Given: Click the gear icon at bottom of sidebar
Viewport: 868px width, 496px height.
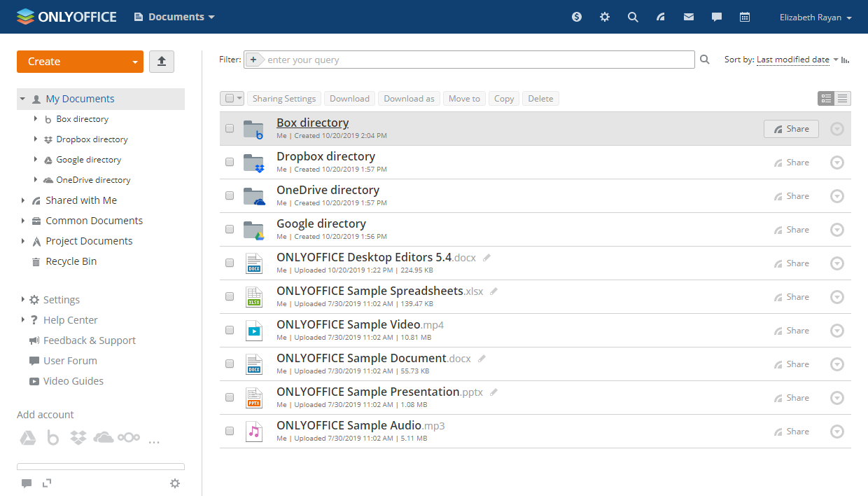Looking at the screenshot, I should [175, 483].
